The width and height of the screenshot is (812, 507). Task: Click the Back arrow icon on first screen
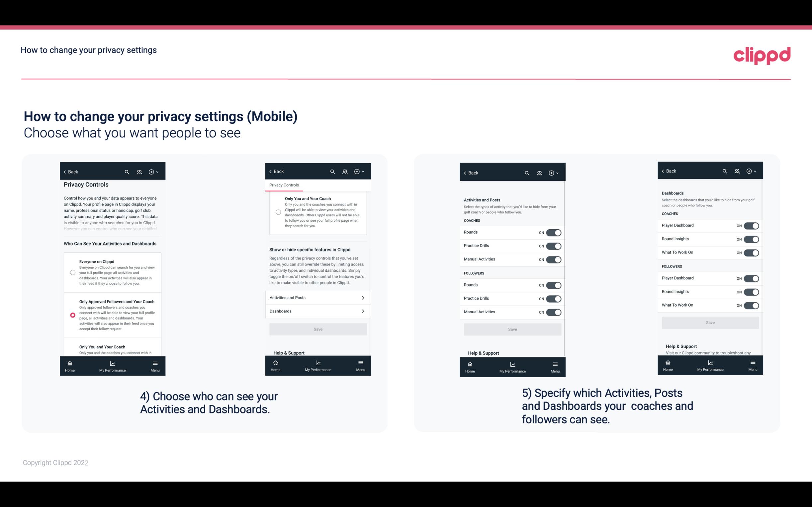65,171
